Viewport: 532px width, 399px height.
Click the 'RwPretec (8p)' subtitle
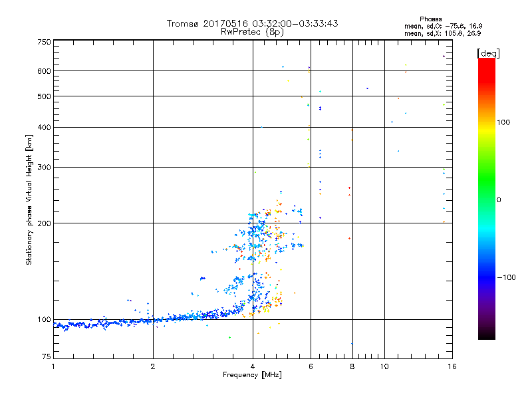coord(252,32)
